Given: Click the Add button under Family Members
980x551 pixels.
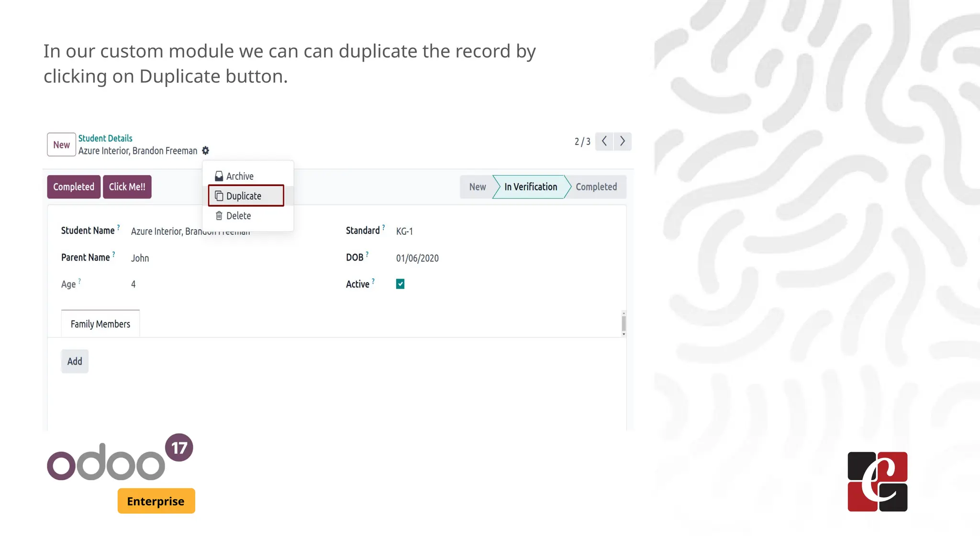Looking at the screenshot, I should [x=75, y=361].
